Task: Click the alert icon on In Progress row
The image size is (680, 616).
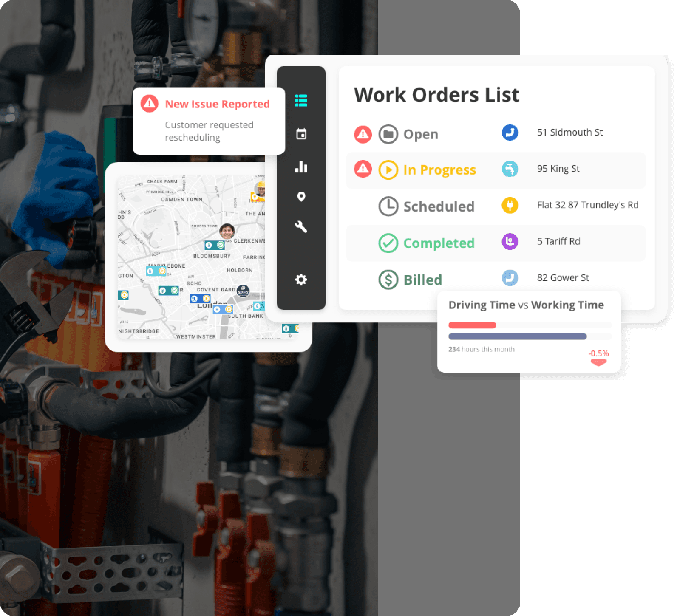Action: pyautogui.click(x=363, y=169)
